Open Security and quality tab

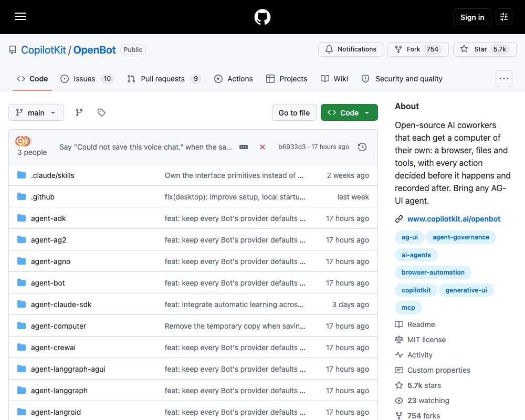[x=402, y=79]
